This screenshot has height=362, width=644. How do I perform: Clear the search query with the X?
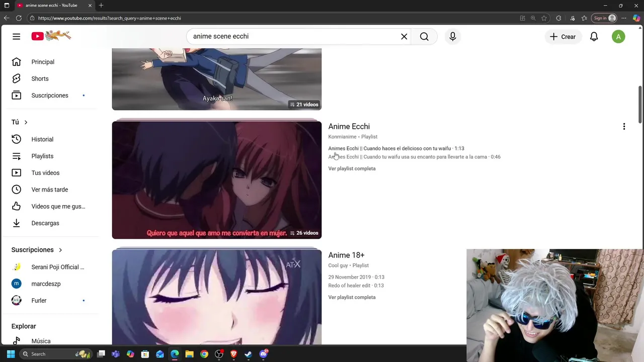[404, 36]
